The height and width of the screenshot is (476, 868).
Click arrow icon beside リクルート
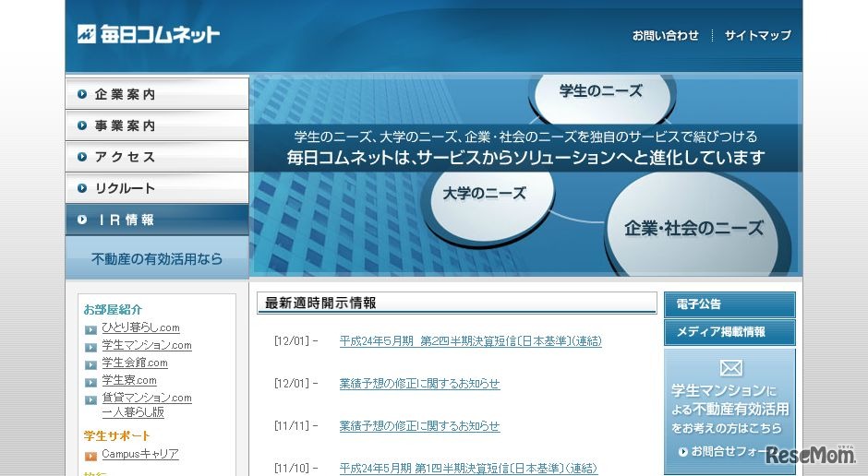tap(82, 188)
